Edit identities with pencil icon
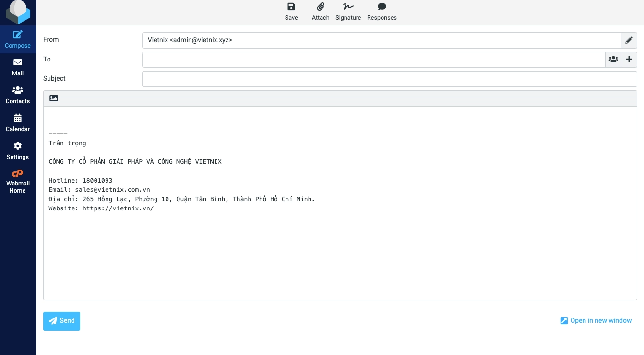The image size is (644, 355). click(629, 40)
